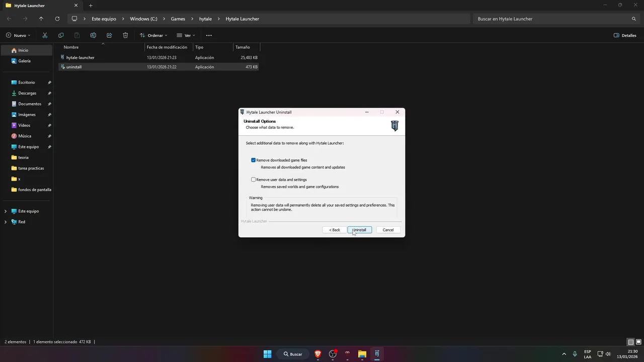The width and height of the screenshot is (644, 362).
Task: Open Vídeos quick access folder
Action: click(x=26, y=125)
